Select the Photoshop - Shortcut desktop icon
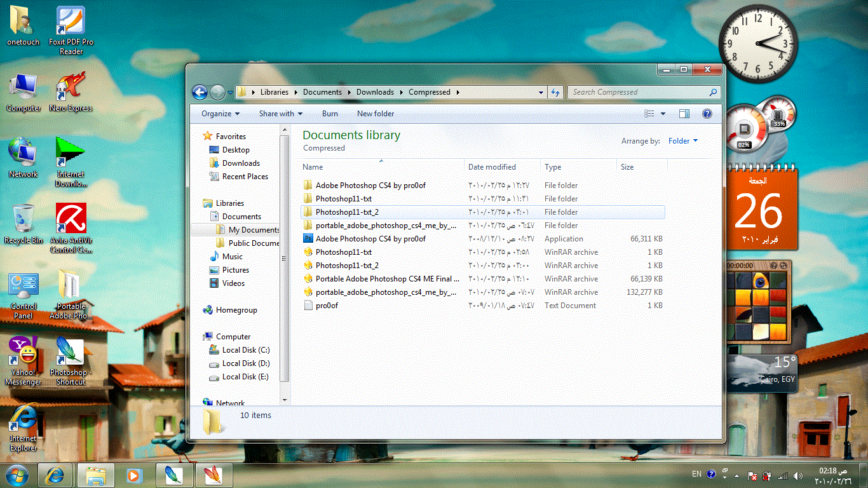Image resolution: width=868 pixels, height=488 pixels. (x=71, y=361)
